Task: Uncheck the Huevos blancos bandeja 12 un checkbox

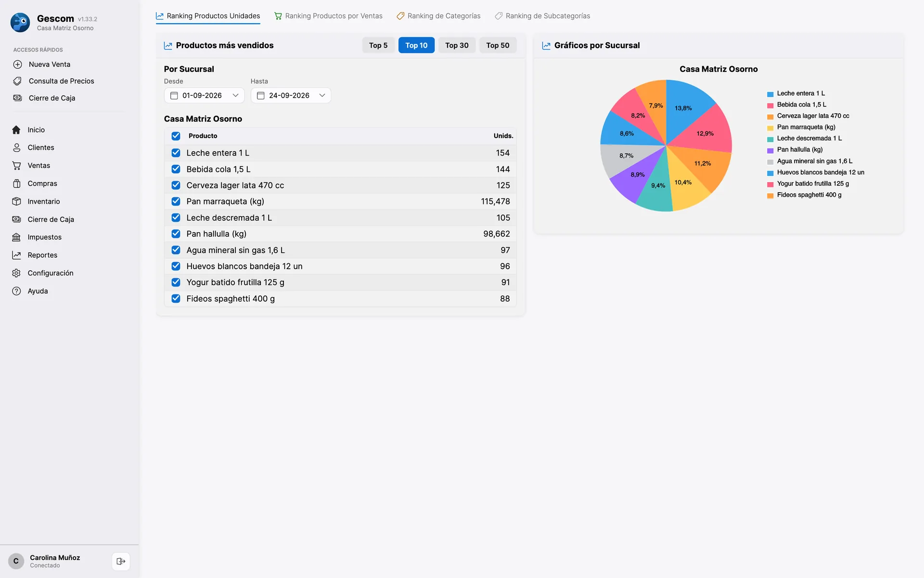Action: pos(176,266)
